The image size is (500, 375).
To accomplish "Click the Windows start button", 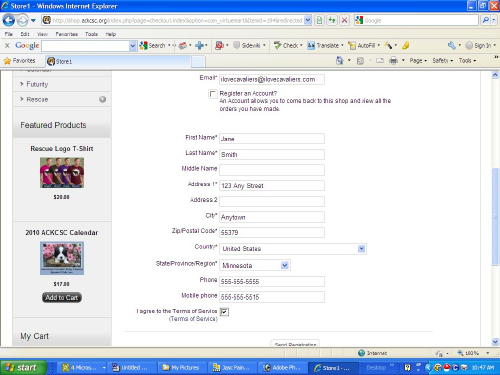I will [23, 367].
